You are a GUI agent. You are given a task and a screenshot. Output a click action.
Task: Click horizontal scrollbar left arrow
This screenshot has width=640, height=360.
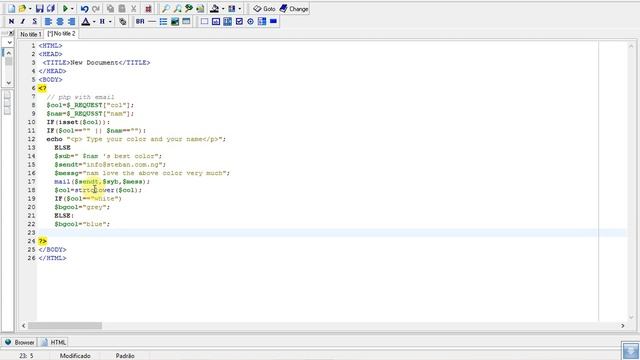(x=24, y=326)
